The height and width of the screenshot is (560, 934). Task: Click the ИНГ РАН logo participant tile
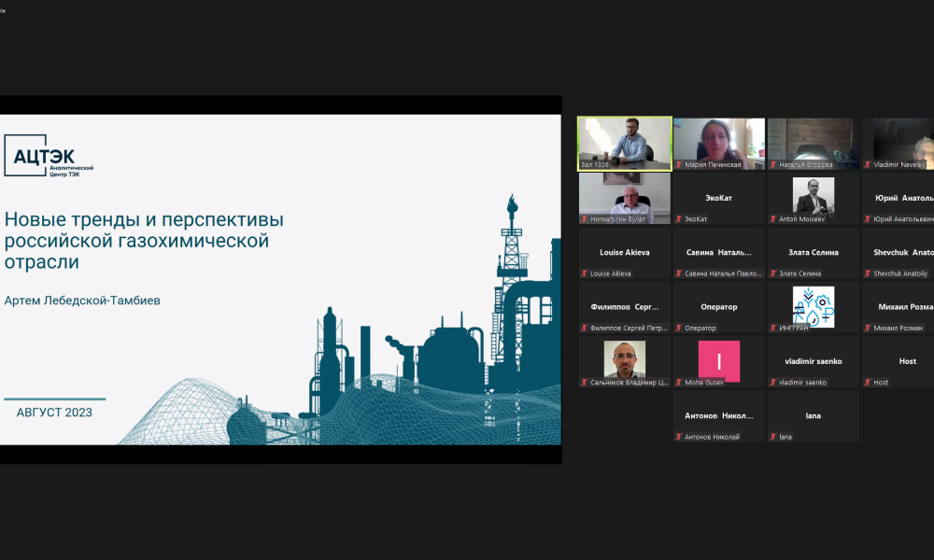[813, 305]
